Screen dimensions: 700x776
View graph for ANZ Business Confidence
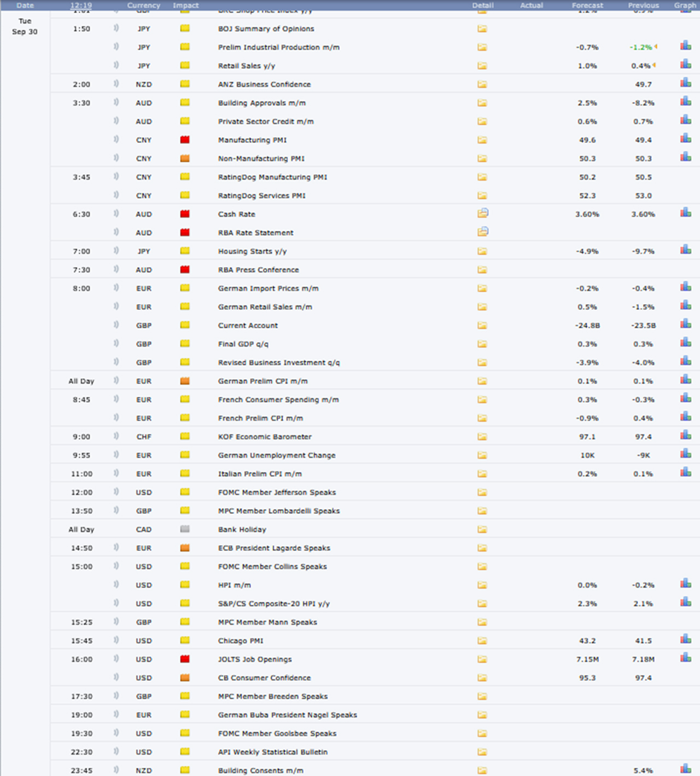click(x=685, y=83)
